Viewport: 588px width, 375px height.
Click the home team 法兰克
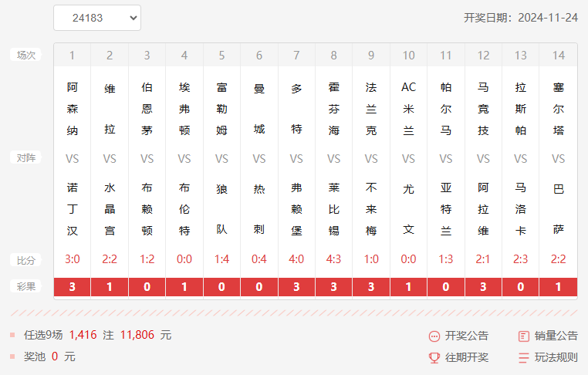pyautogui.click(x=371, y=109)
